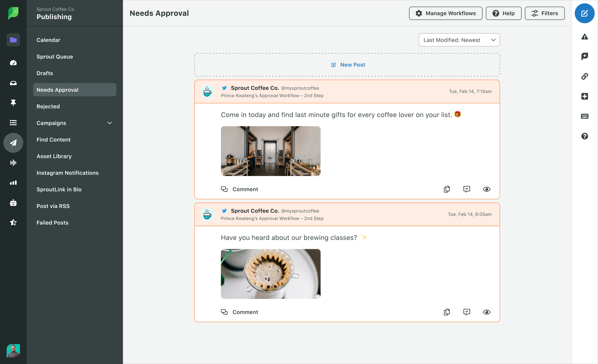This screenshot has width=598, height=364.
Task: Open the Alerts notifications icon
Action: 585,37
